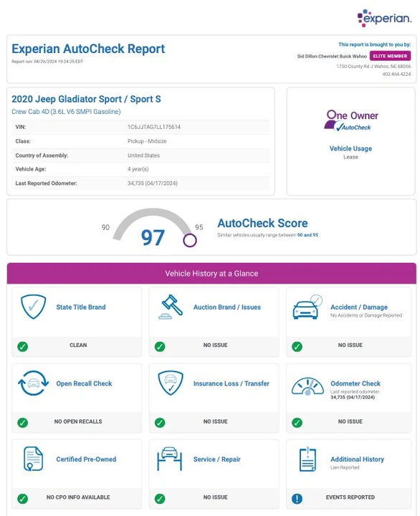This screenshot has width=420, height=516.
Task: Click the Service / Repair car lift icon
Action: point(170,459)
